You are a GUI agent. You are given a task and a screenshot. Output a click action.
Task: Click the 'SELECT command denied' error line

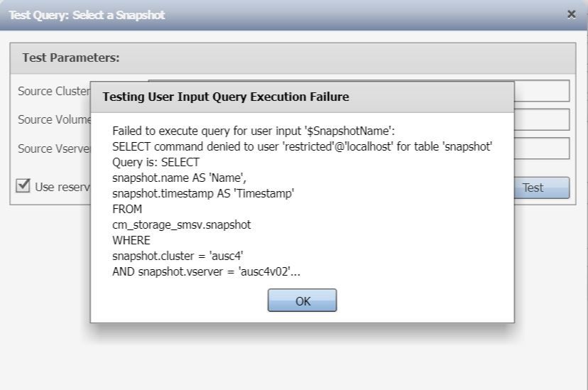[x=303, y=146]
